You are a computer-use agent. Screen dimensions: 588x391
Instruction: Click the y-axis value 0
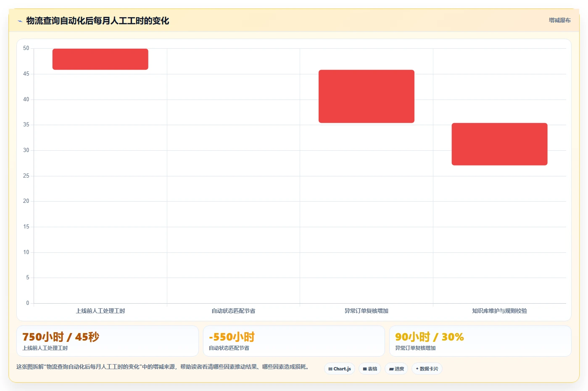28,303
